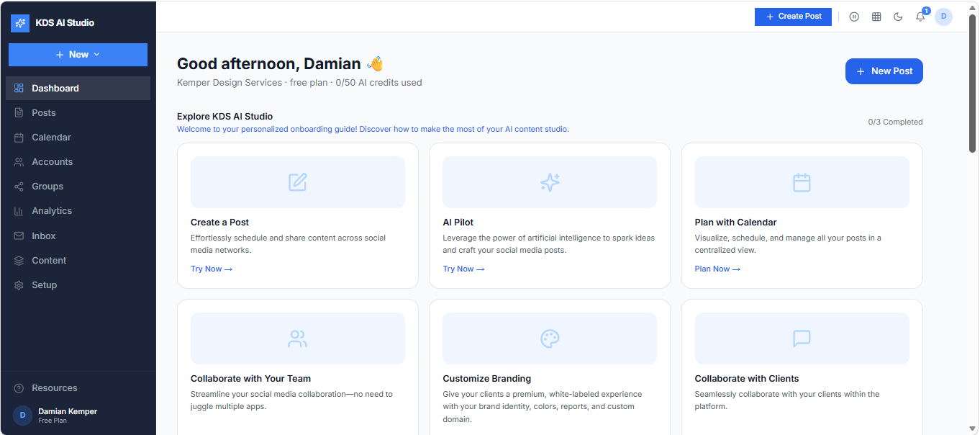Click the page vertical scrollbar thumb
The width and height of the screenshot is (980, 435).
click(x=972, y=83)
